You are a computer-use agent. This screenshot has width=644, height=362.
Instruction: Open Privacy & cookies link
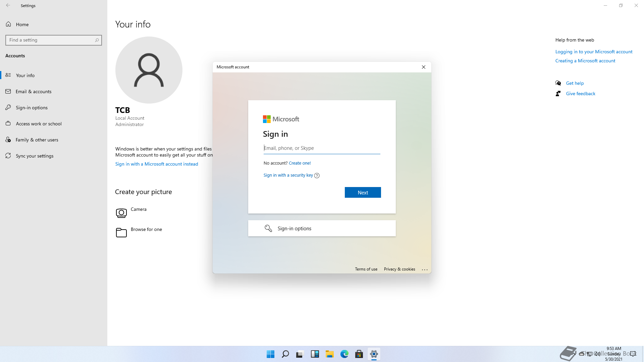[x=399, y=269]
